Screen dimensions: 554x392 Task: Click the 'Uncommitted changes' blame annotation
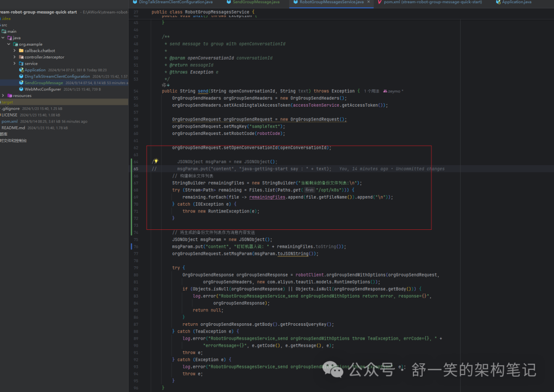[x=420, y=169]
